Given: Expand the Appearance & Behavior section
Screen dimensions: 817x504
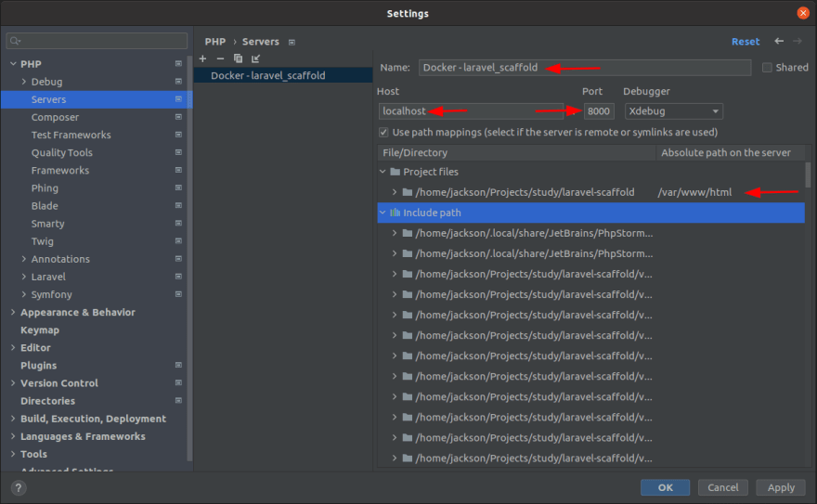Looking at the screenshot, I should click(x=13, y=313).
